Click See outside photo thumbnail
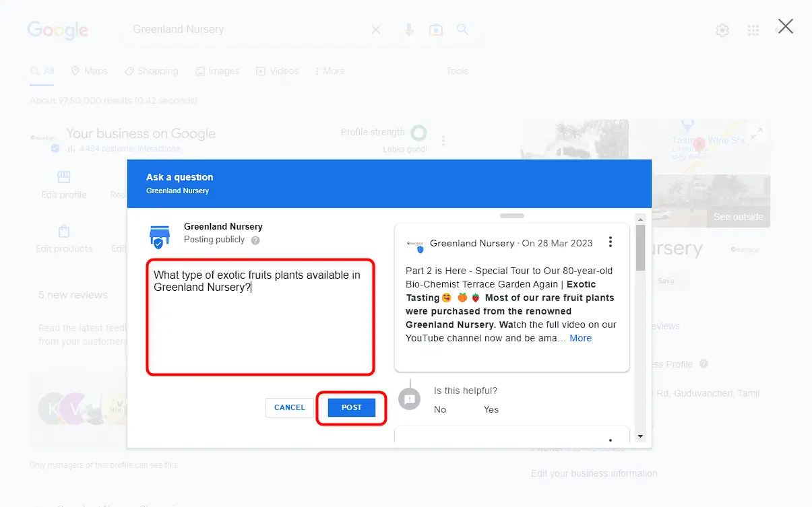Image resolution: width=812 pixels, height=507 pixels. click(711, 201)
